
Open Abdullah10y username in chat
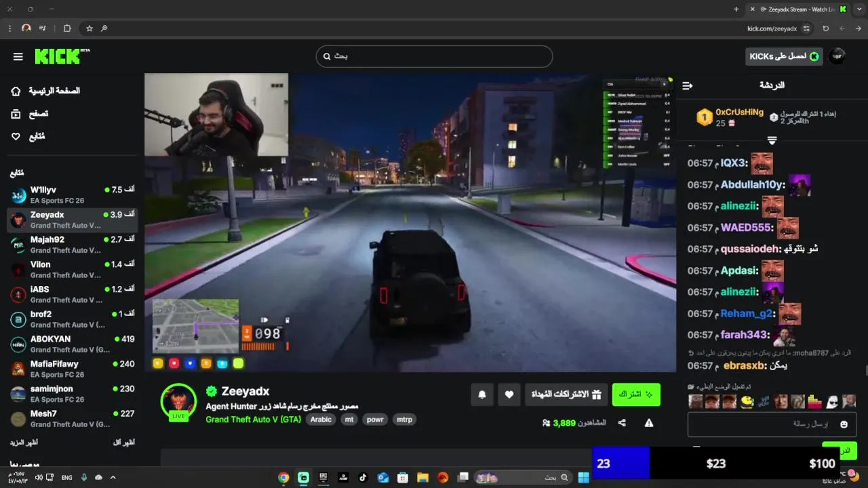pos(752,185)
